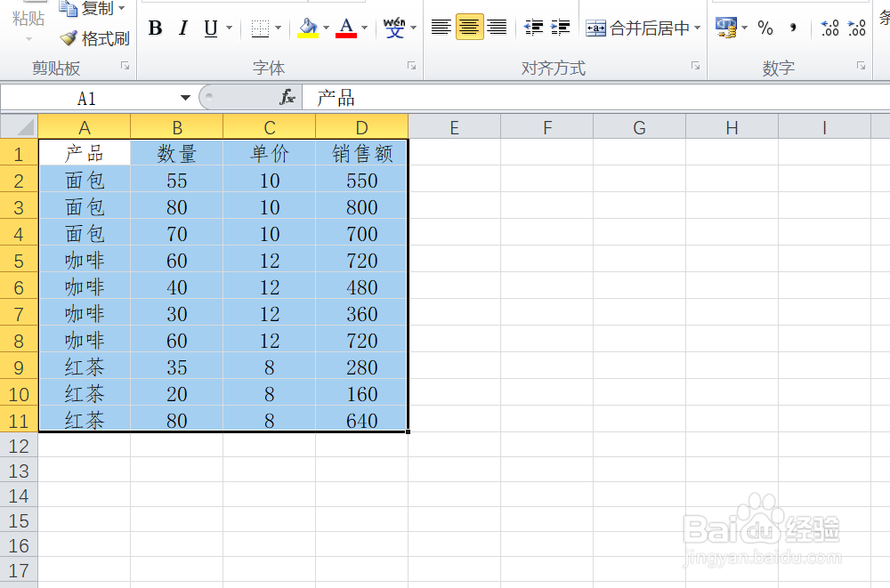Screen dimensions: 890x588
Task: Open phonetic guide dropdown arrow
Action: pyautogui.click(x=413, y=28)
